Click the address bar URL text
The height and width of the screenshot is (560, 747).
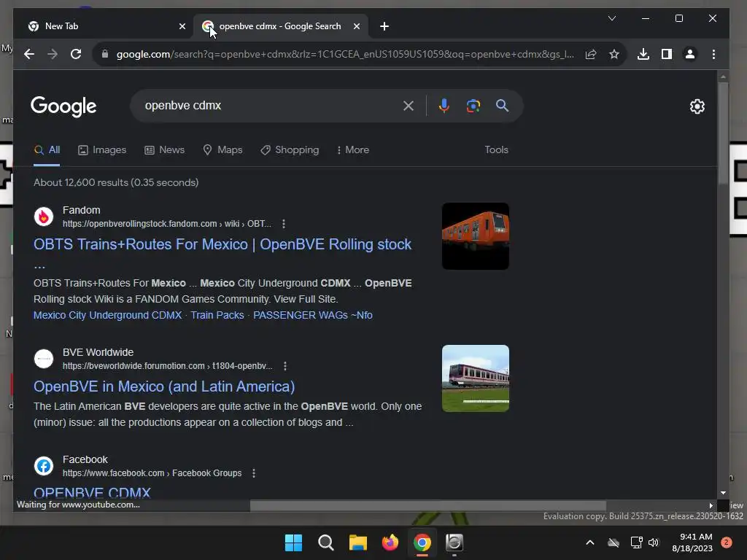[x=345, y=54]
